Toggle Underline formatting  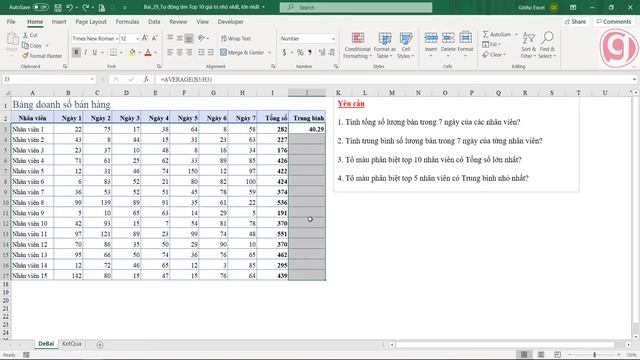(95, 53)
